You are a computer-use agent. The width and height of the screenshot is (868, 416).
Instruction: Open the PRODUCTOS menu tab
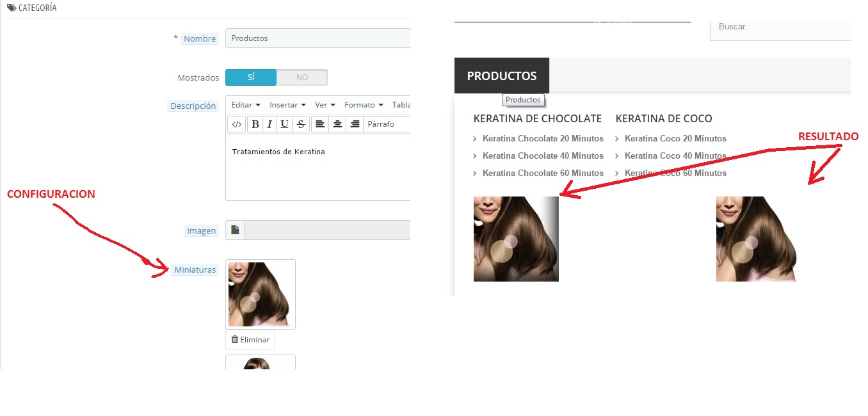(502, 76)
